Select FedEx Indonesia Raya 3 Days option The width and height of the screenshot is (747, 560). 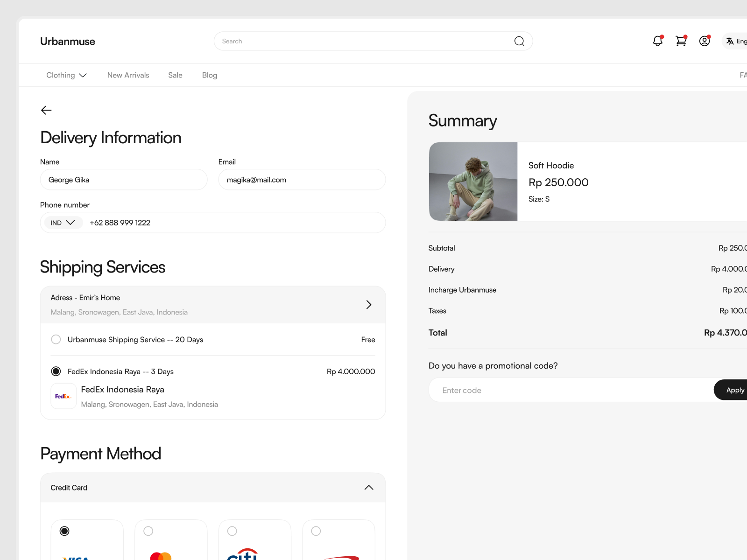(56, 371)
